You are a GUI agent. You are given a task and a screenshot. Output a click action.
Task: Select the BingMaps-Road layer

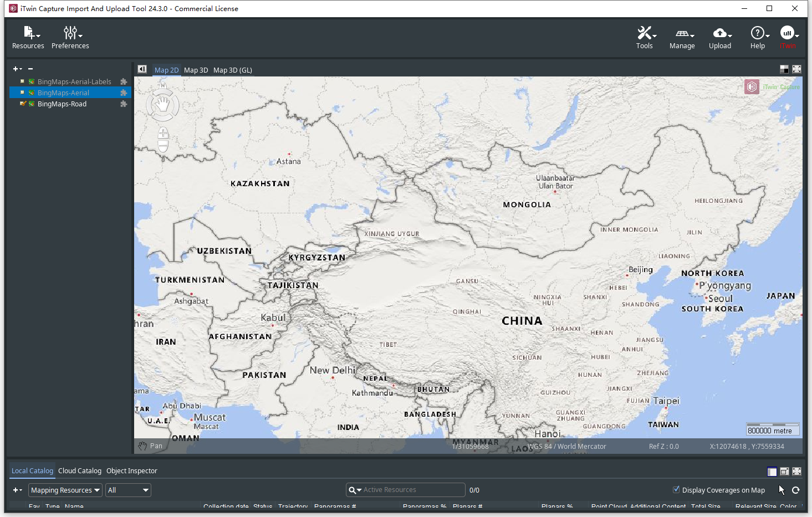tap(62, 104)
